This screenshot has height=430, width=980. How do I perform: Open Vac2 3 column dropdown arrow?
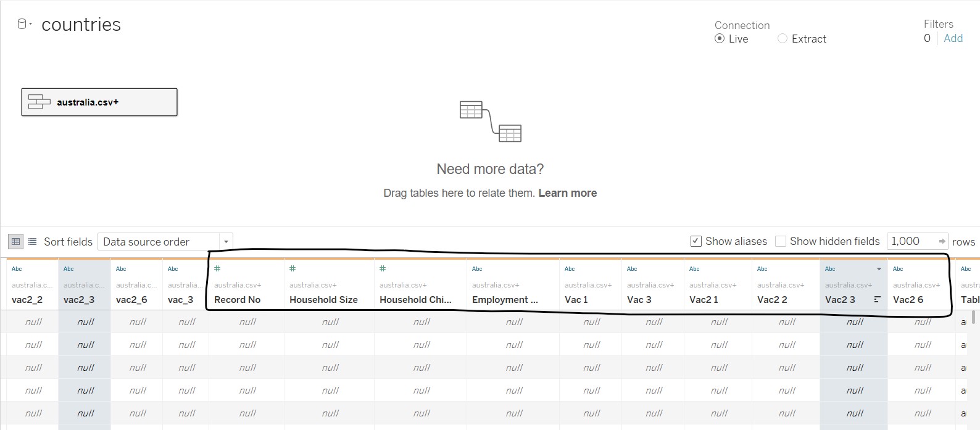[879, 269]
